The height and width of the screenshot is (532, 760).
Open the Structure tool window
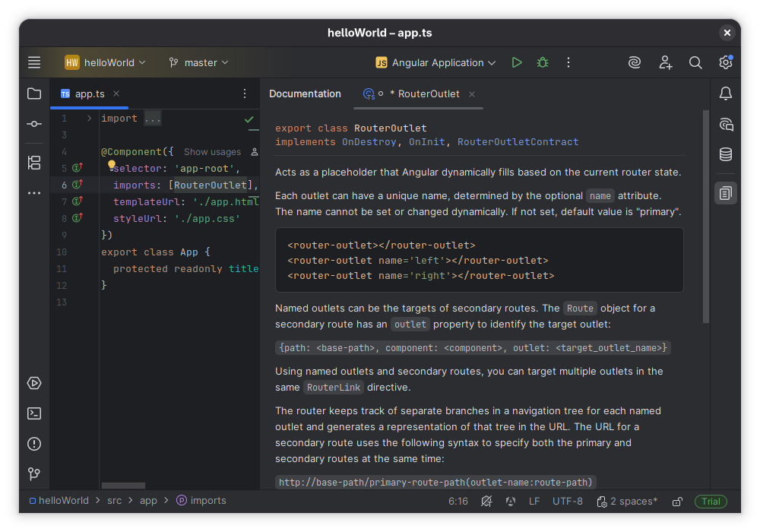tap(34, 162)
